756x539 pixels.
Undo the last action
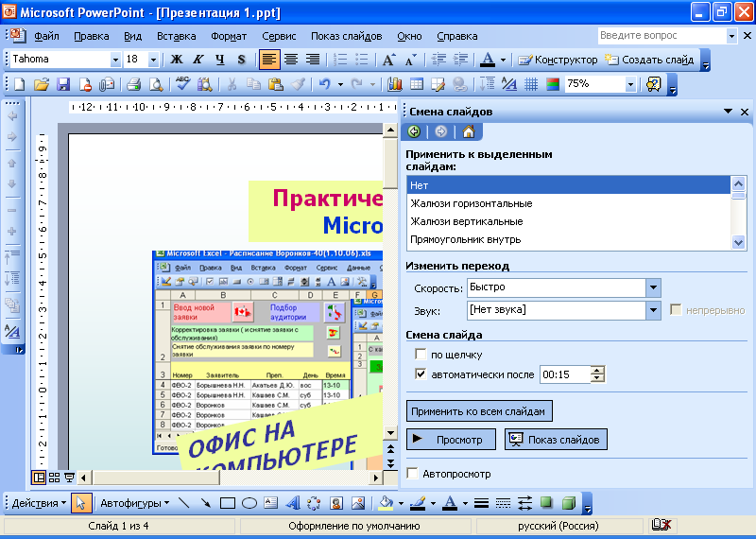[x=324, y=85]
